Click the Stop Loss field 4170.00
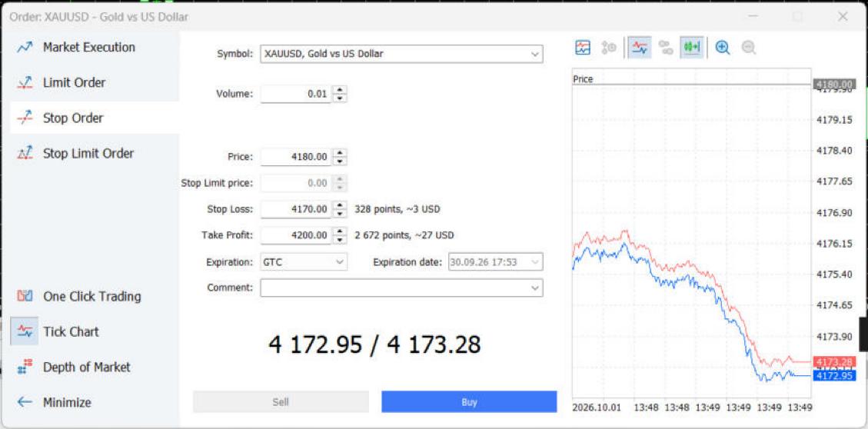868x429 pixels. 296,210
